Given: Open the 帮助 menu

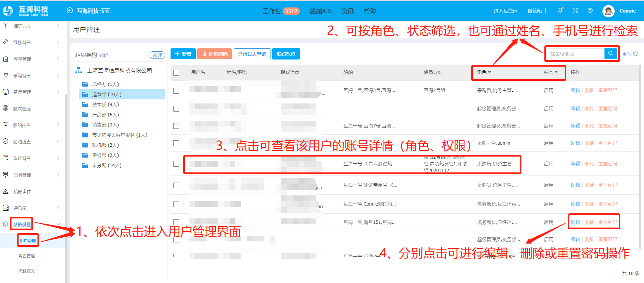Looking at the screenshot, I should pos(370,11).
